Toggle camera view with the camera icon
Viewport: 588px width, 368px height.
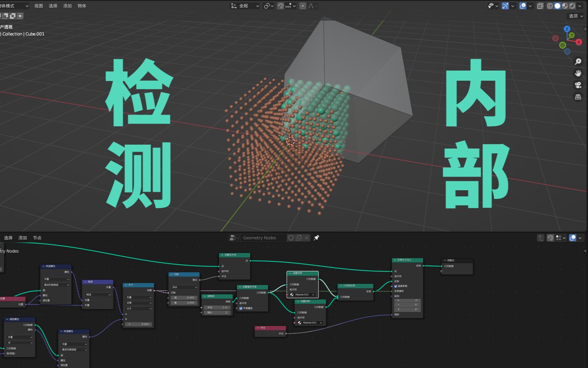pos(578,85)
